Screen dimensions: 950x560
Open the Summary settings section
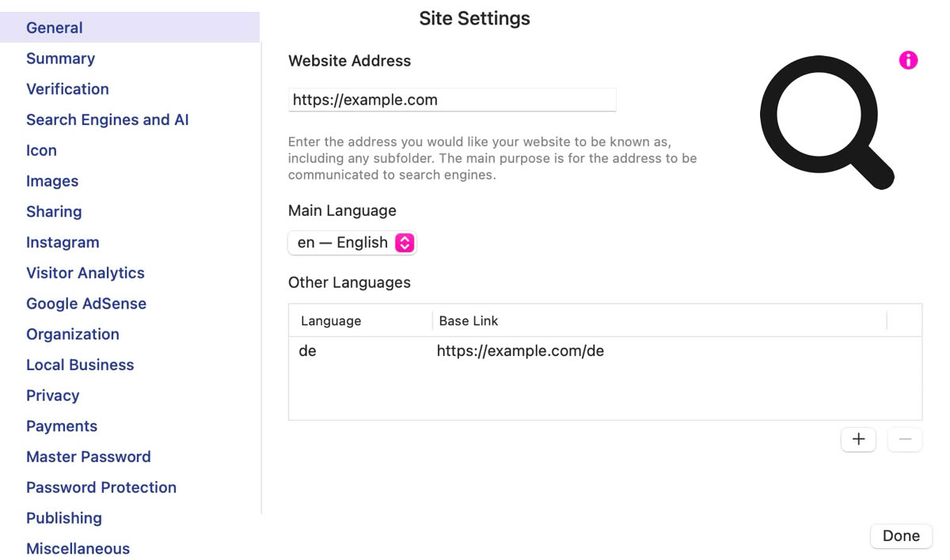coord(60,59)
